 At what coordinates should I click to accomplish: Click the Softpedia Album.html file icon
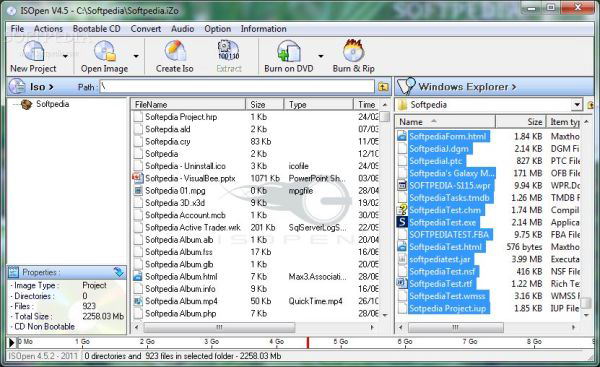coord(138,276)
